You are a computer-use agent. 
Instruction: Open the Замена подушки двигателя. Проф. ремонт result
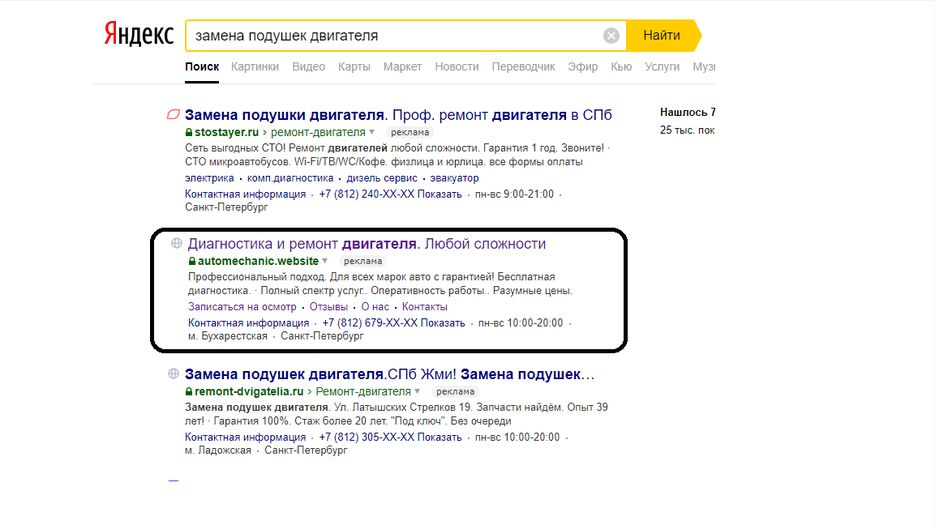(x=398, y=115)
